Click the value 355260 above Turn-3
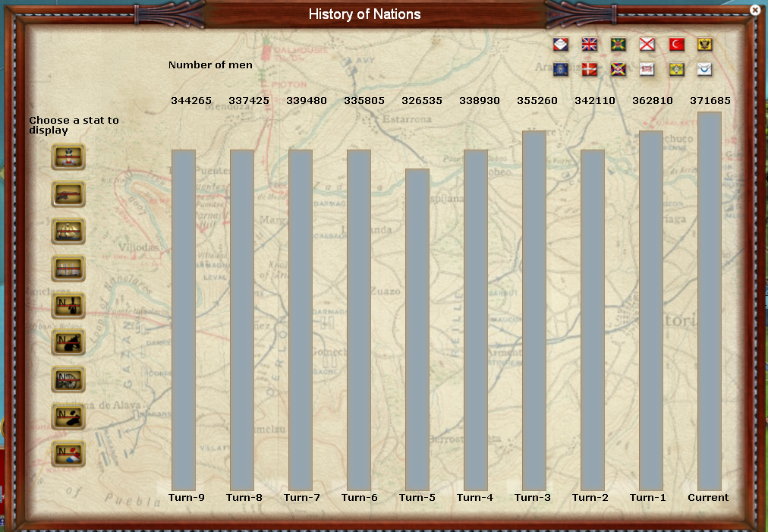Viewport: 768px width, 532px height. 537,101
